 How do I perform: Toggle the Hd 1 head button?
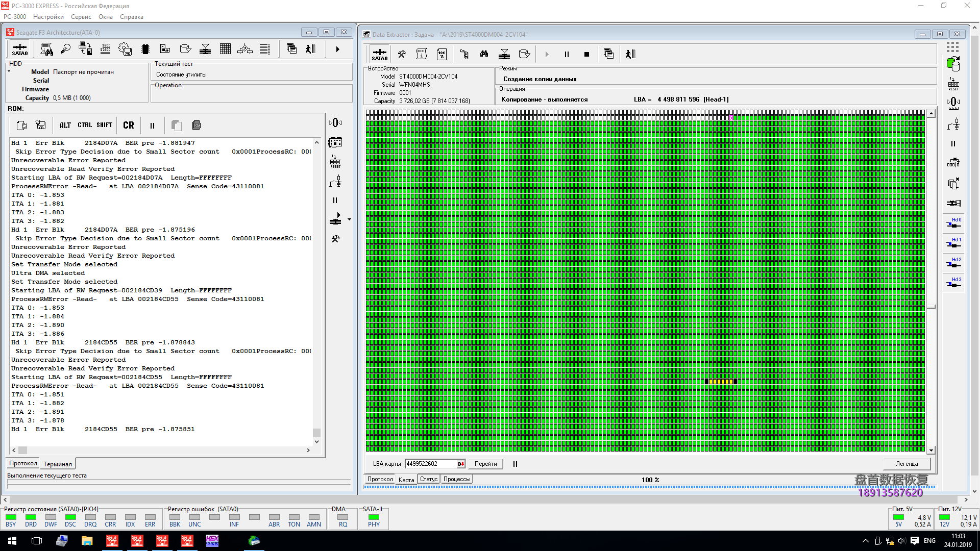953,243
